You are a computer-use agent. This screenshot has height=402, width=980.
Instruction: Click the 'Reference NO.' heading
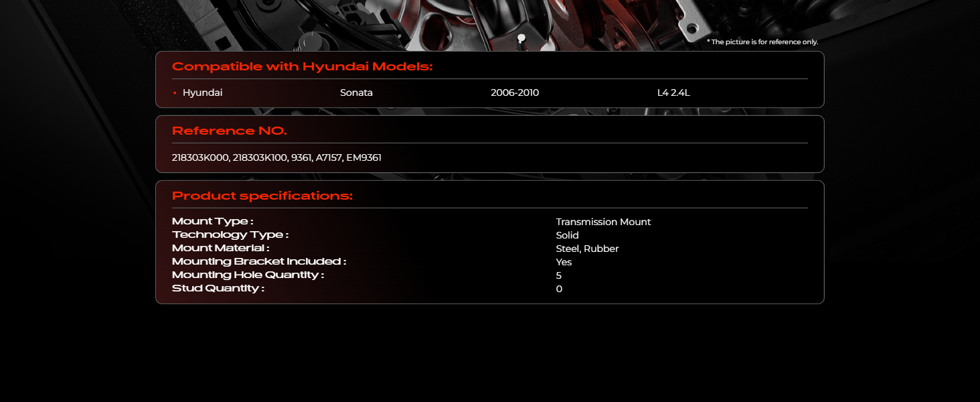[x=230, y=131]
